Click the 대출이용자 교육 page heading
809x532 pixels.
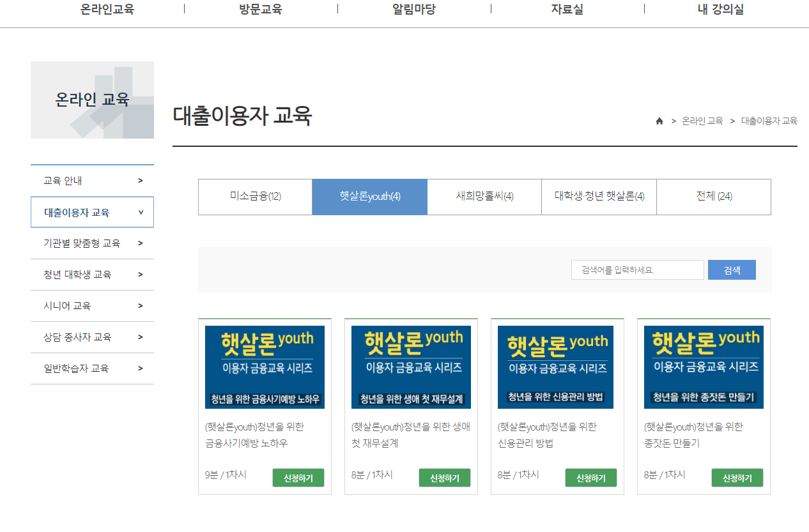[x=242, y=116]
